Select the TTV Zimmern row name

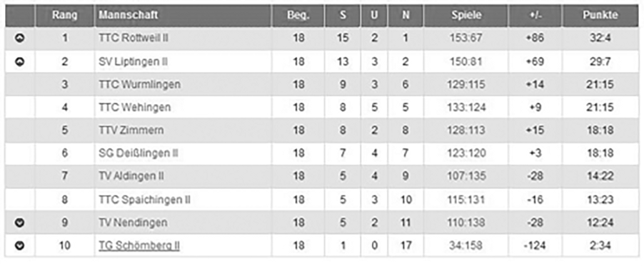point(131,131)
